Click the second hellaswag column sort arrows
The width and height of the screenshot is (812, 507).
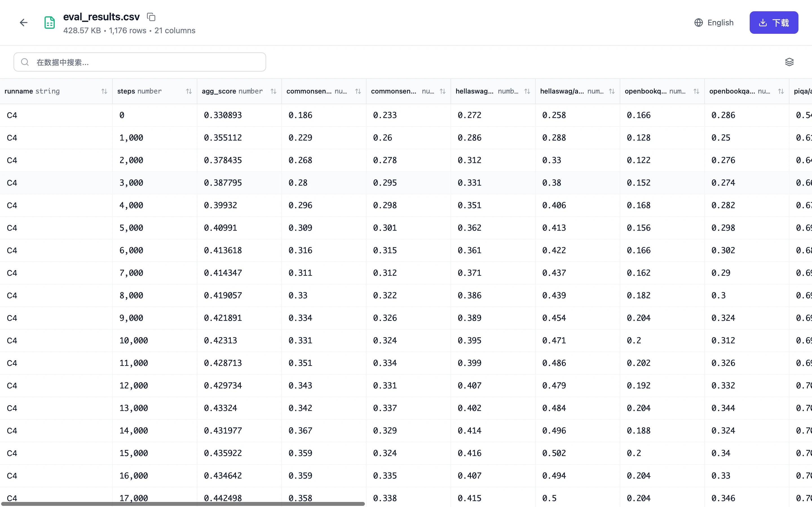point(611,91)
